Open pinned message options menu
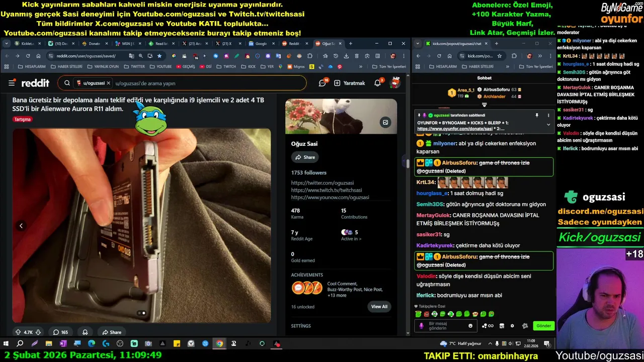 click(x=548, y=115)
